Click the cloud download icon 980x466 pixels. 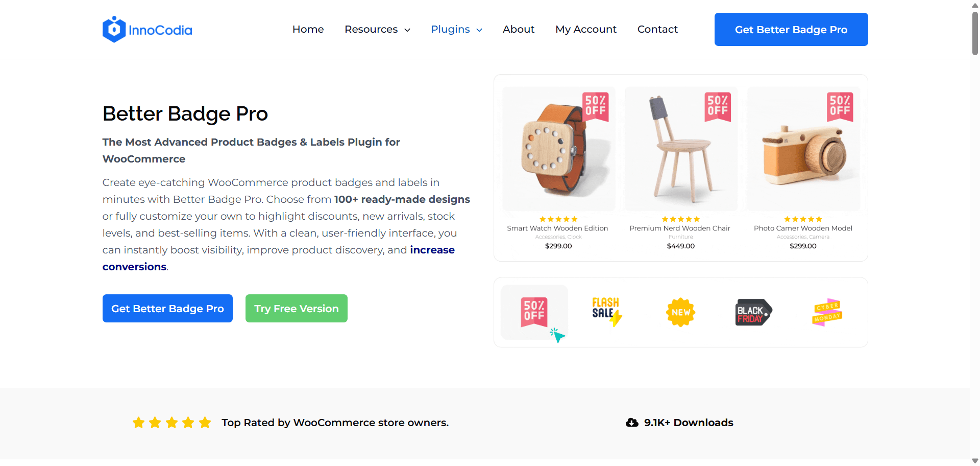632,423
